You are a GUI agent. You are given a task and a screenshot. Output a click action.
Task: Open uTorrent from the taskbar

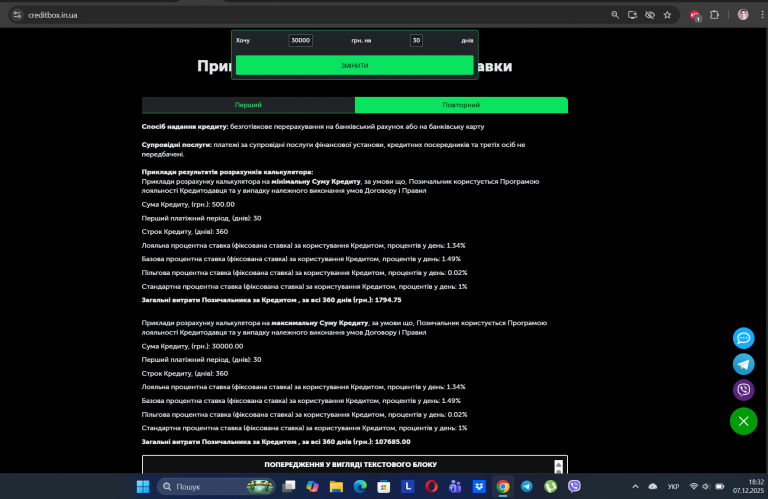[x=551, y=486]
